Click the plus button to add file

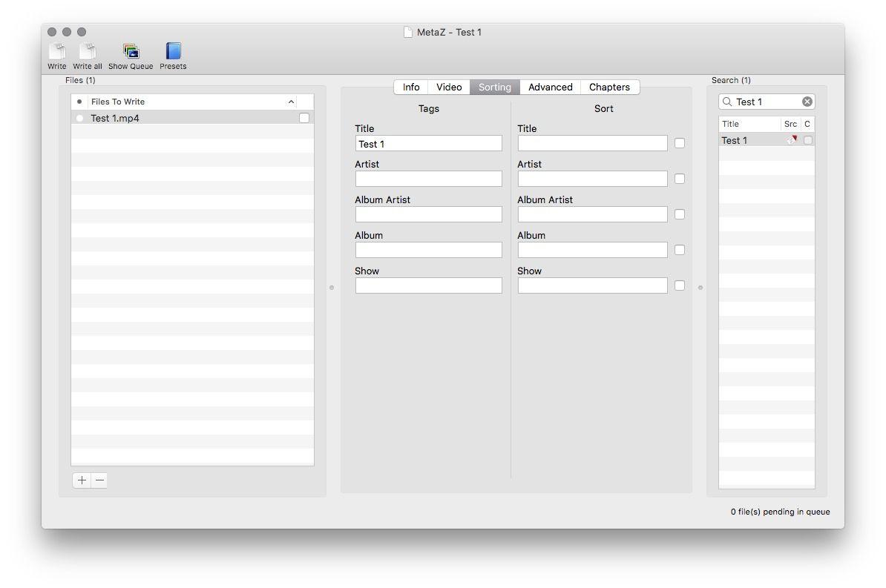click(x=82, y=480)
